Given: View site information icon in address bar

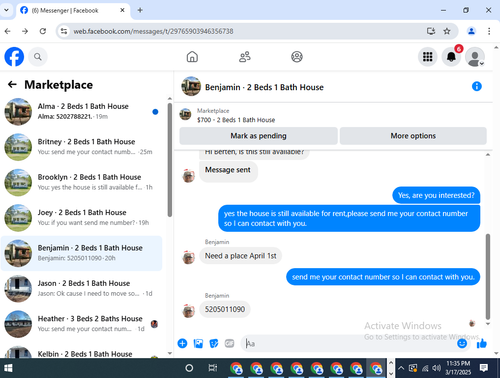Looking at the screenshot, I should 63,31.
